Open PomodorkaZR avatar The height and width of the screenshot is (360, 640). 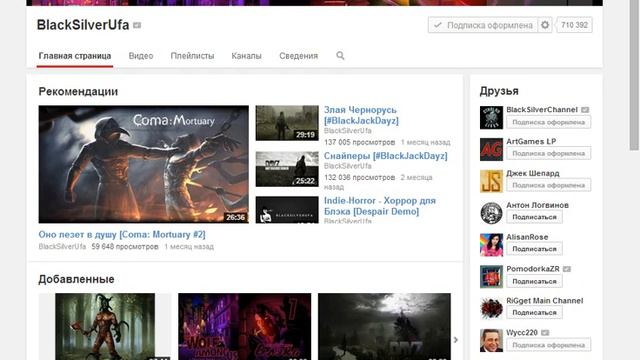pyautogui.click(x=491, y=277)
